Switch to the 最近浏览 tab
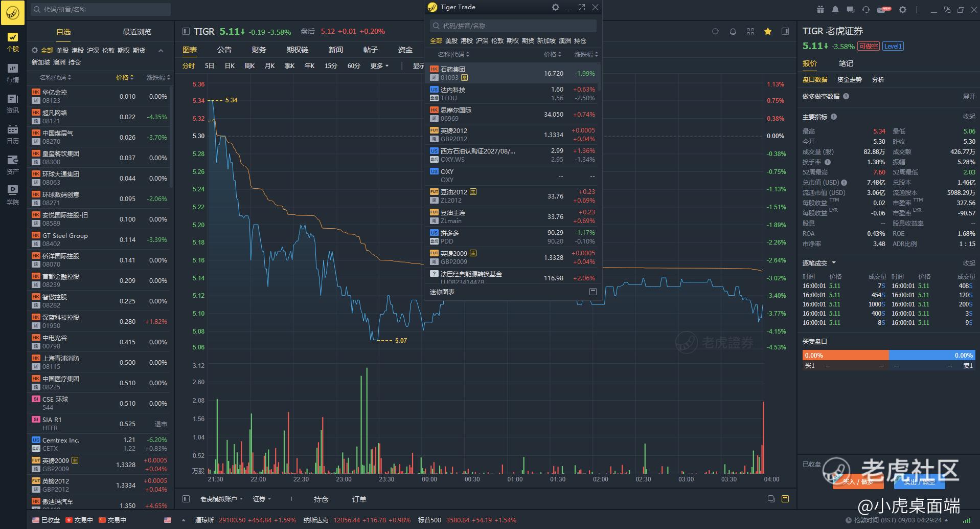 pyautogui.click(x=137, y=32)
